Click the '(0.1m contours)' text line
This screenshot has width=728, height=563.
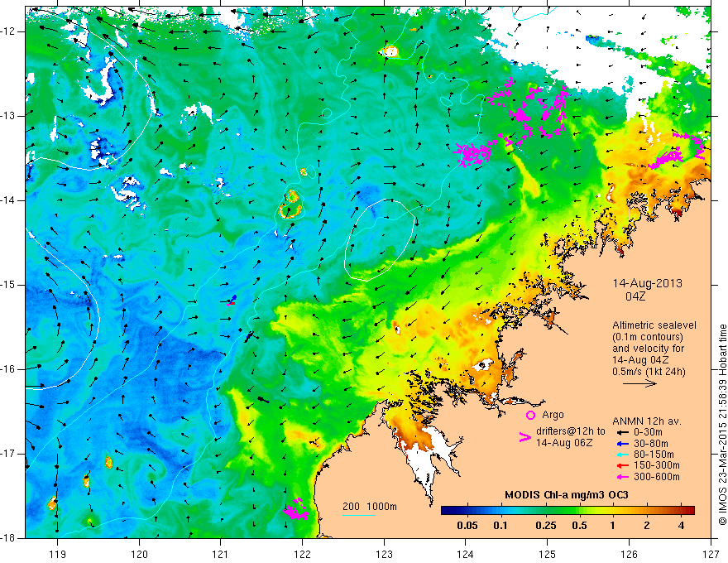coord(649,337)
